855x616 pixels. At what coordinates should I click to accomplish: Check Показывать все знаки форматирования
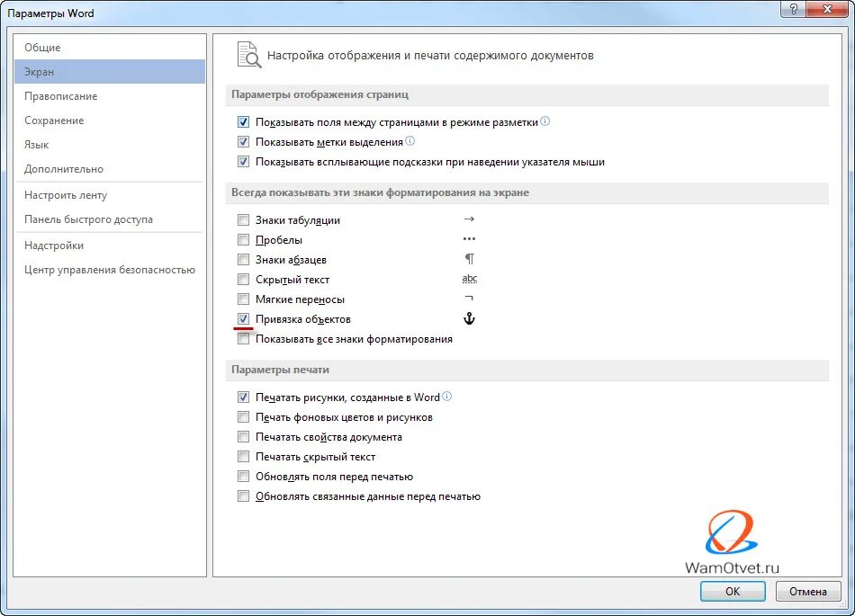[243, 339]
